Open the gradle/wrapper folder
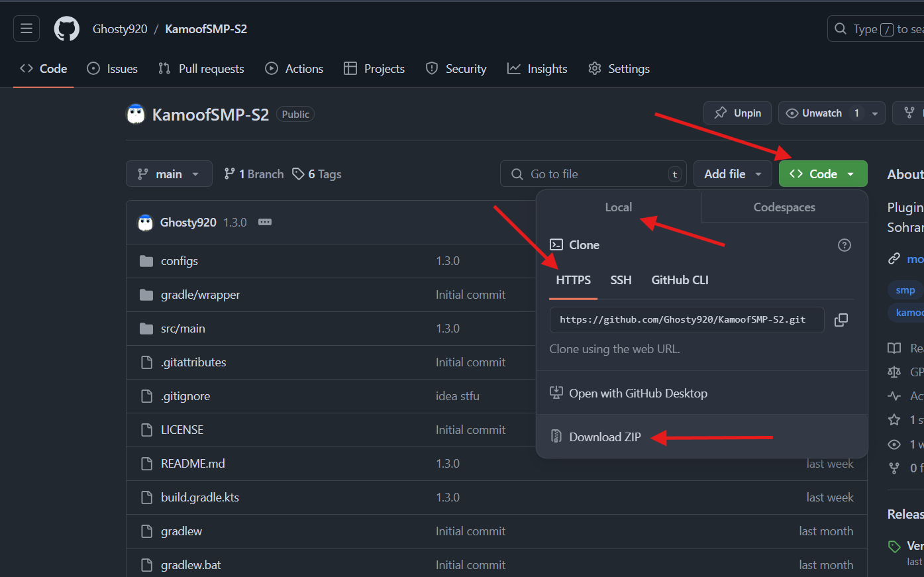Image resolution: width=924 pixels, height=577 pixels. (201, 295)
